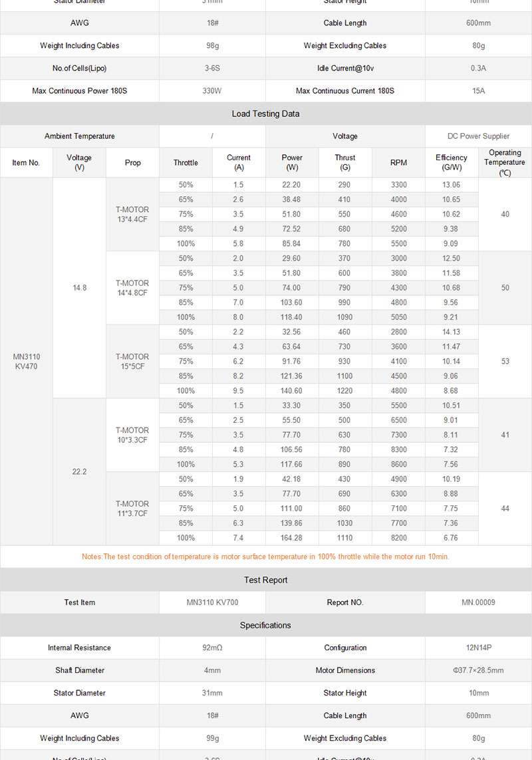
Task: Click the RPM value '8200'
Action: [x=398, y=538]
